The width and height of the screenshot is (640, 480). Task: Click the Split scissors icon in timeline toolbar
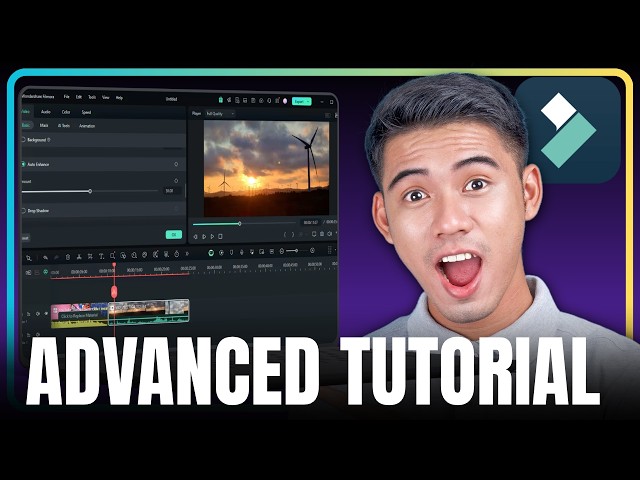coord(79,256)
